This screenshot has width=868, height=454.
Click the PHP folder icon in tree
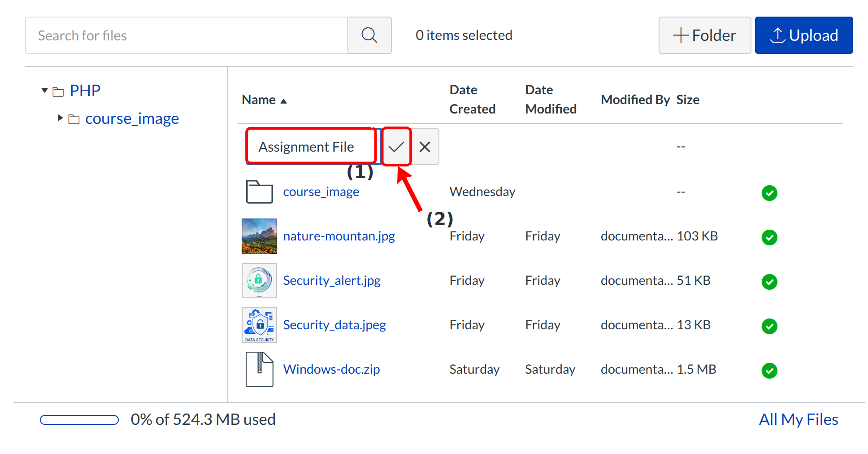[58, 92]
